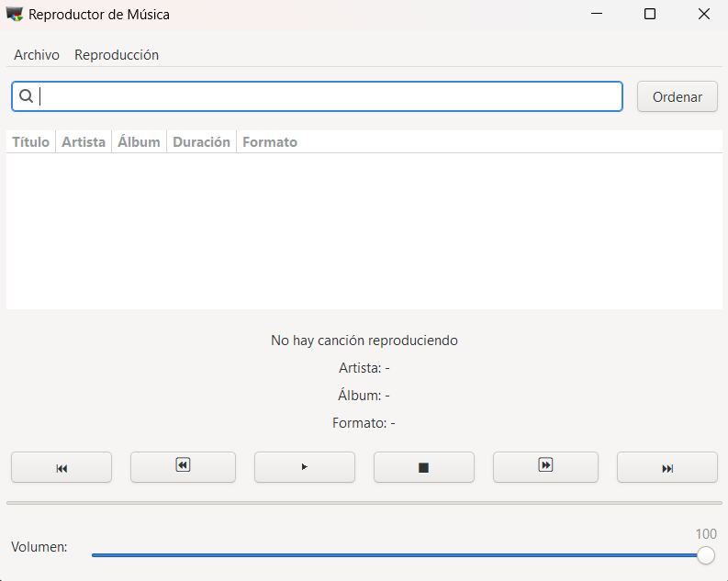Click the volume slider handle
This screenshot has width=728, height=581.
click(706, 555)
